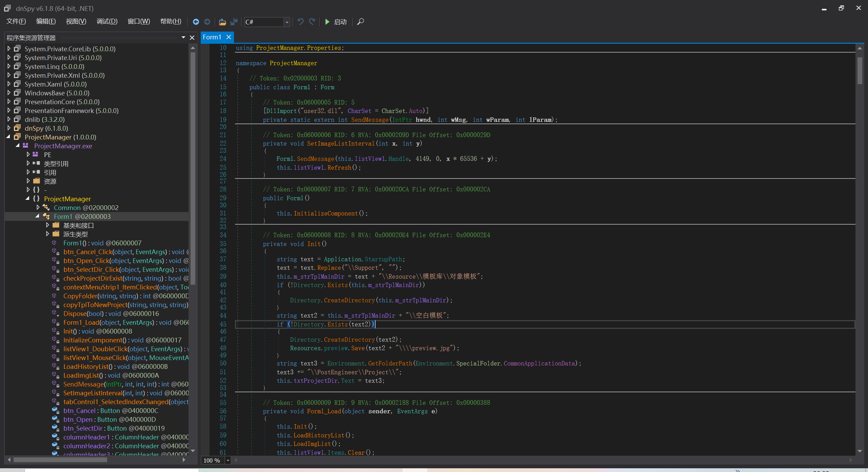This screenshot has width=868, height=472.
Task: Expand the dnlib (3.3.2.0) node
Action: pyautogui.click(x=9, y=119)
